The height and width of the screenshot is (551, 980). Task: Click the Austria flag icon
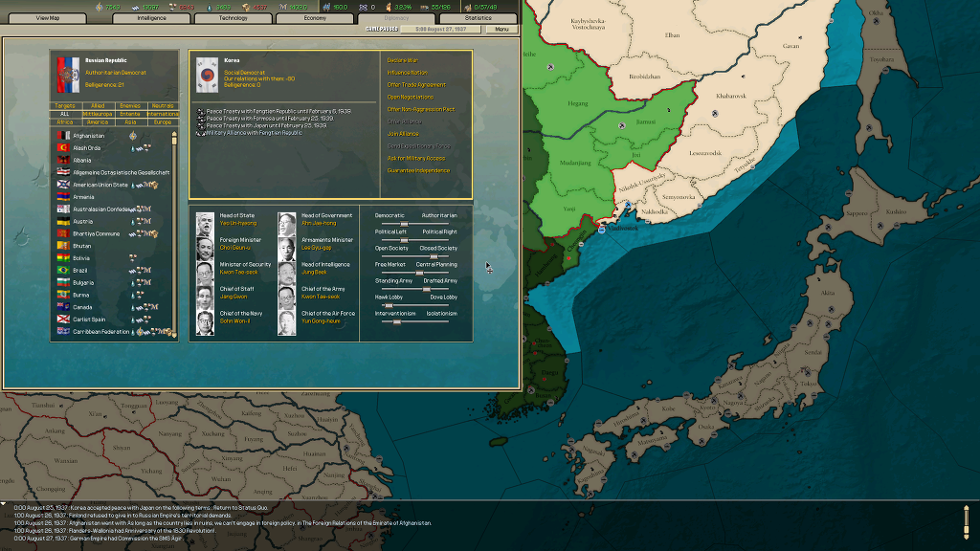point(63,221)
